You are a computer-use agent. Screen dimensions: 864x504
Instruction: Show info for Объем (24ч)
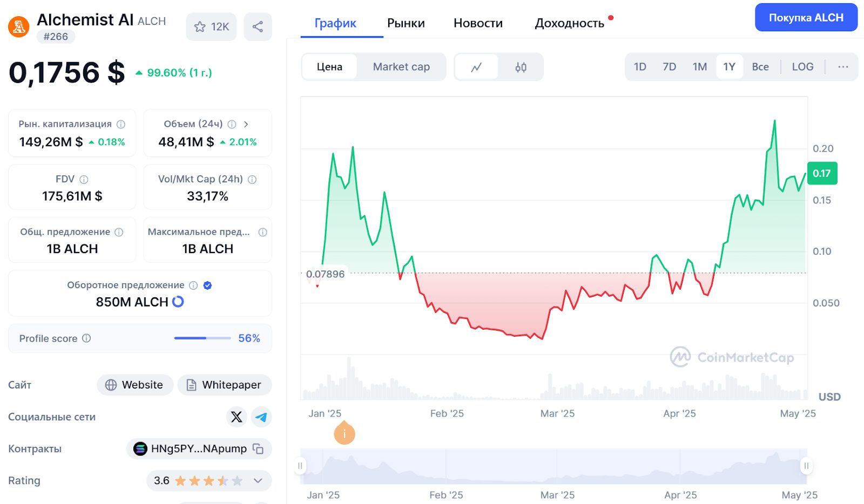(232, 124)
